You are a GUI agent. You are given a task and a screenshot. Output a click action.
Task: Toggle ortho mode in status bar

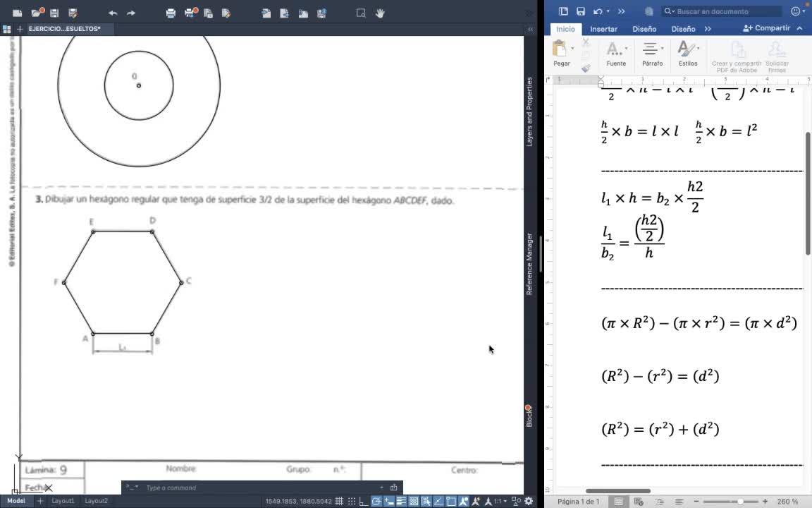tap(364, 501)
